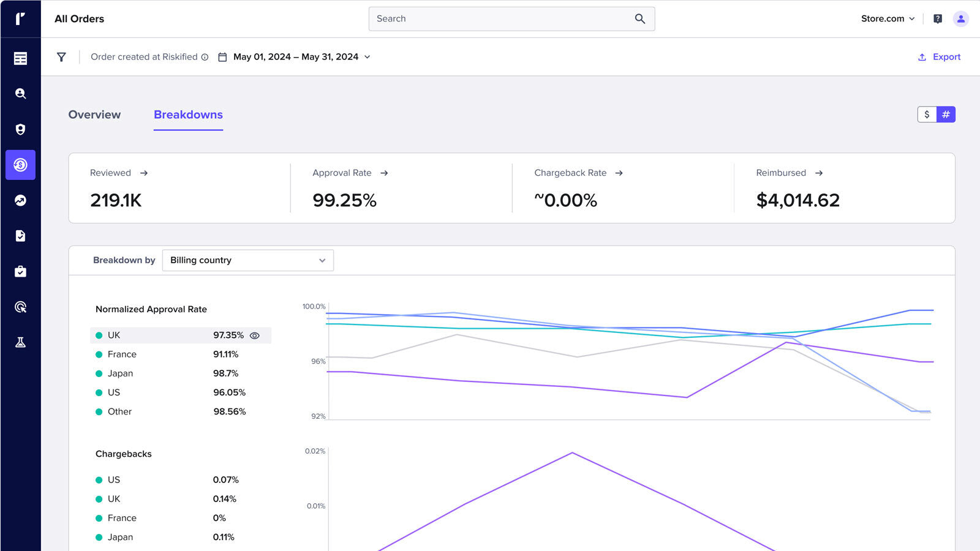Select the highlighted dollar performance sidebar icon
The width and height of the screenshot is (980, 551).
pyautogui.click(x=21, y=164)
